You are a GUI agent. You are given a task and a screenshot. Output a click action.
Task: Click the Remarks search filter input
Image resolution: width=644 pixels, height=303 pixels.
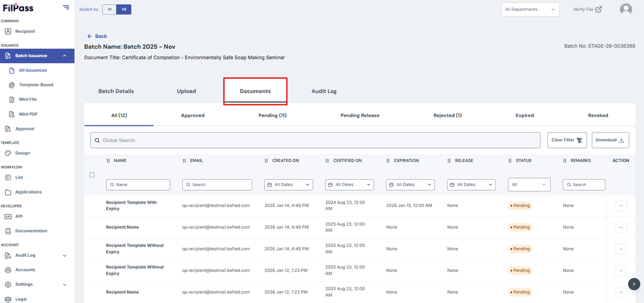coord(584,184)
